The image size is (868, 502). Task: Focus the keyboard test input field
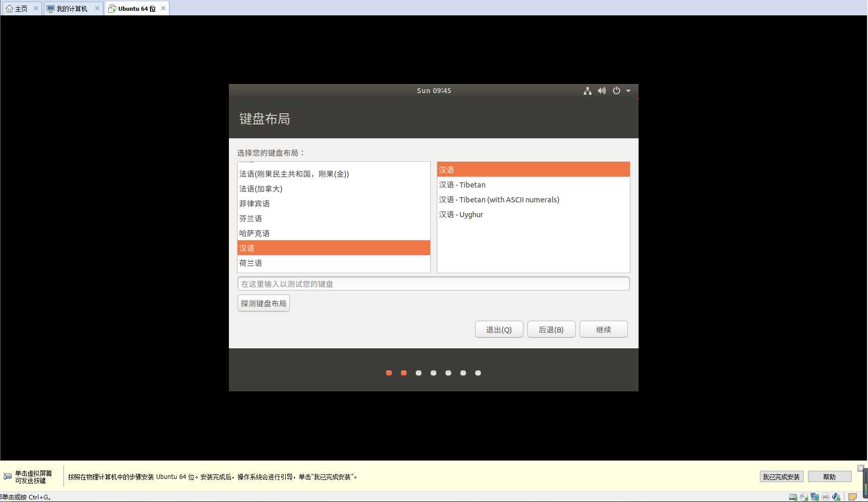[x=433, y=284]
